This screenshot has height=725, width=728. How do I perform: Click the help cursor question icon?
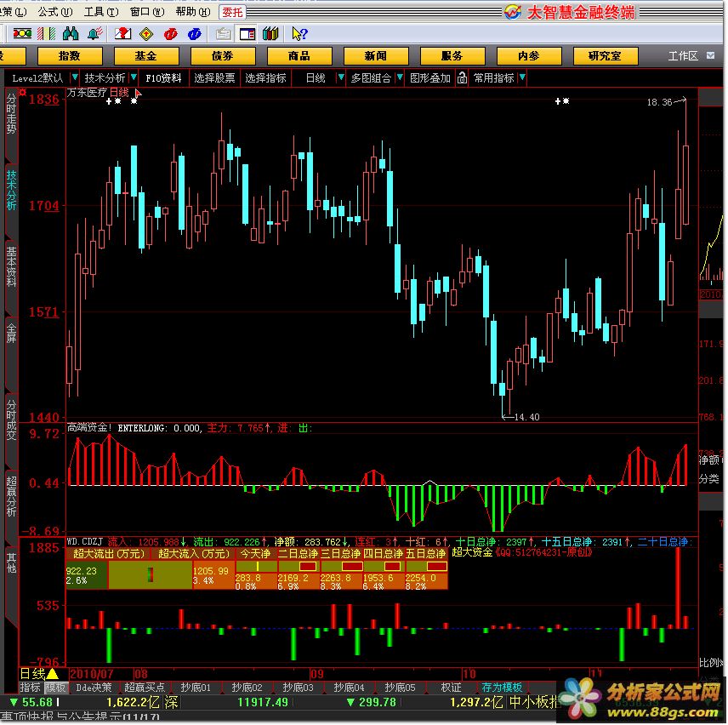click(x=299, y=33)
